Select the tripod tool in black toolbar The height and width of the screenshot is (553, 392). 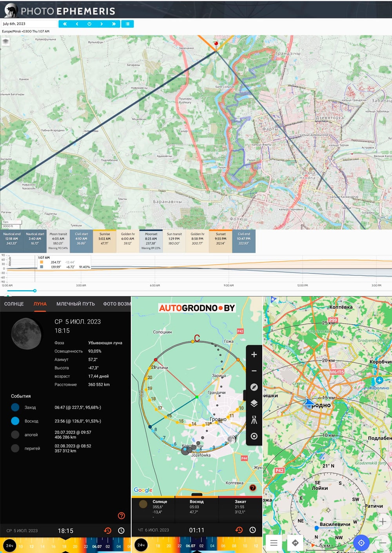pos(254,420)
